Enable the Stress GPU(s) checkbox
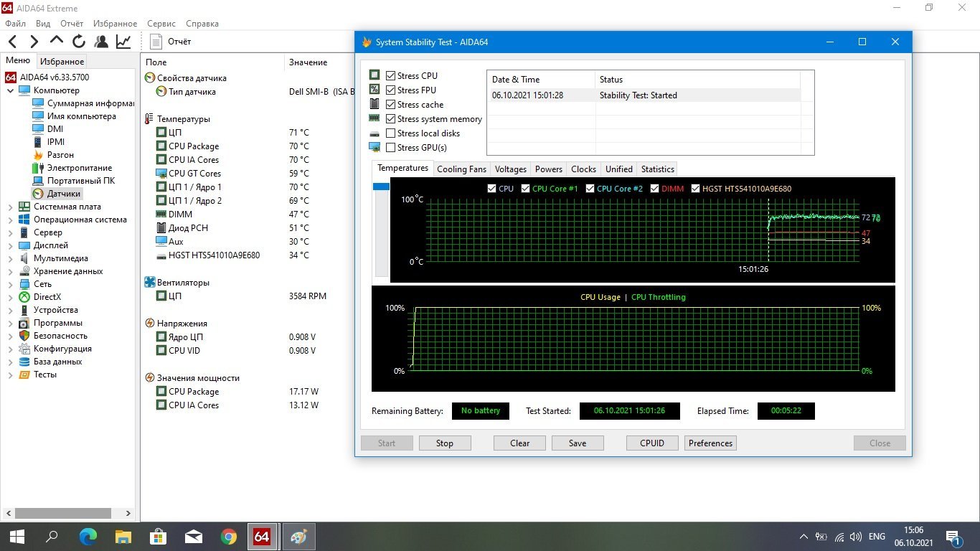This screenshot has width=980, height=551. pos(391,148)
